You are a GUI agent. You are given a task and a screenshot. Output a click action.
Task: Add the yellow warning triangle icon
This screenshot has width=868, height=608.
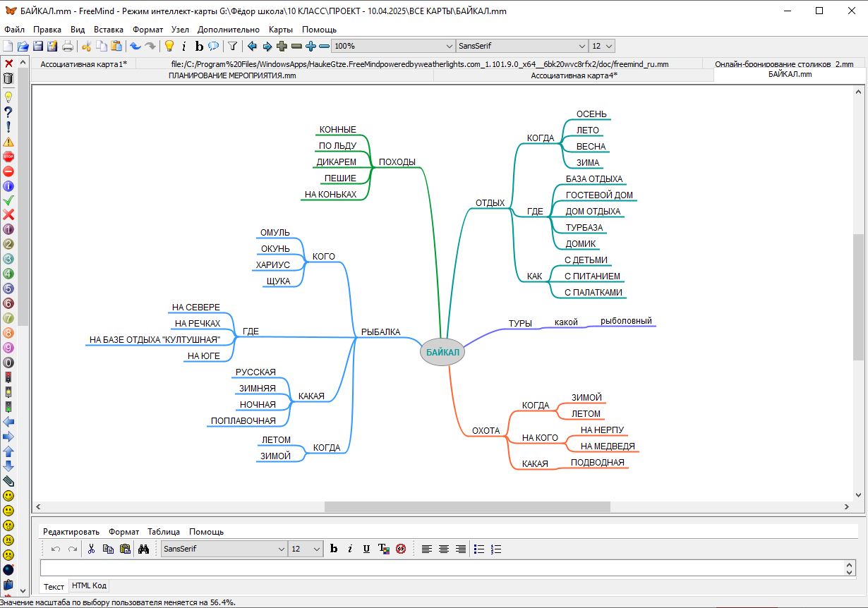click(x=8, y=141)
